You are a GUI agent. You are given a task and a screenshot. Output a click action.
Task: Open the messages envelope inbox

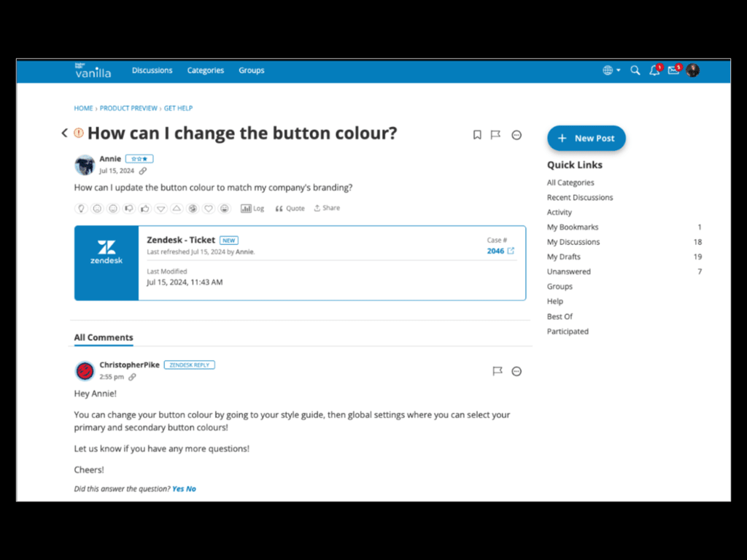pyautogui.click(x=673, y=71)
